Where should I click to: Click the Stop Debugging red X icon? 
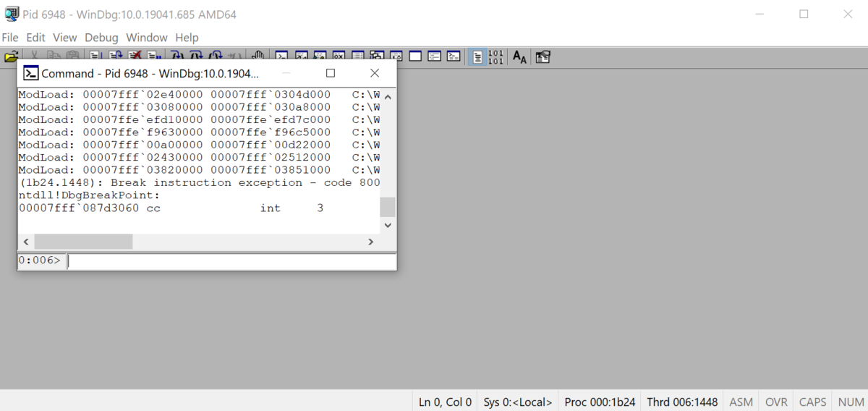point(135,56)
